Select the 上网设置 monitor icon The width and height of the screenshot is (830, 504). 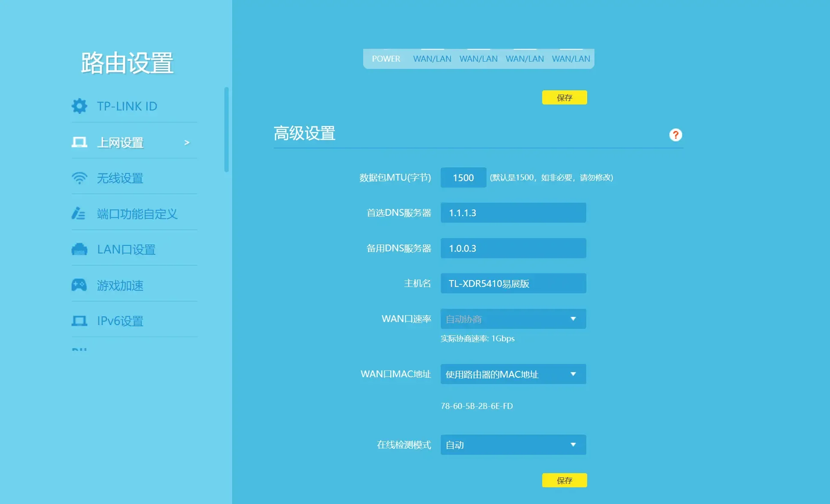(80, 142)
